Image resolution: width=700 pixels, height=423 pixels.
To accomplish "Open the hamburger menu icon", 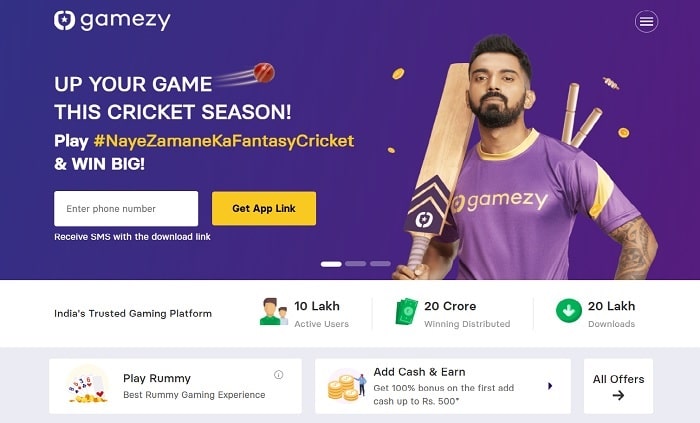I will (x=646, y=21).
